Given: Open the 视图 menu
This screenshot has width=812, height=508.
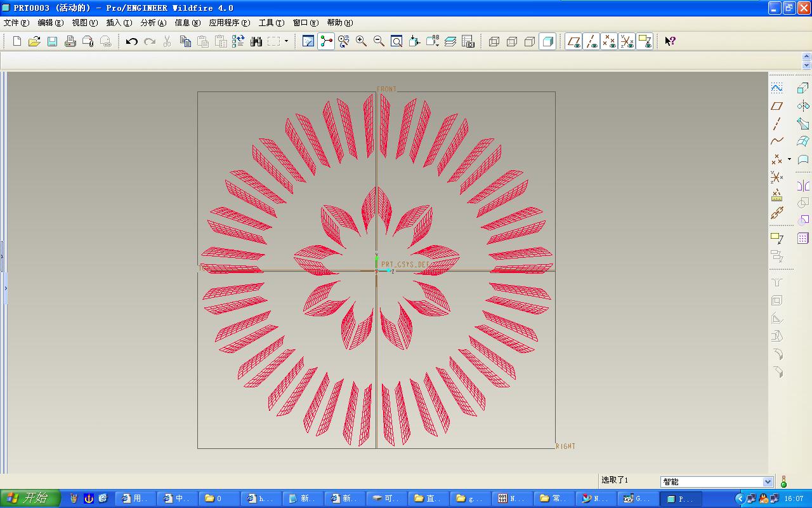Looking at the screenshot, I should [x=85, y=23].
